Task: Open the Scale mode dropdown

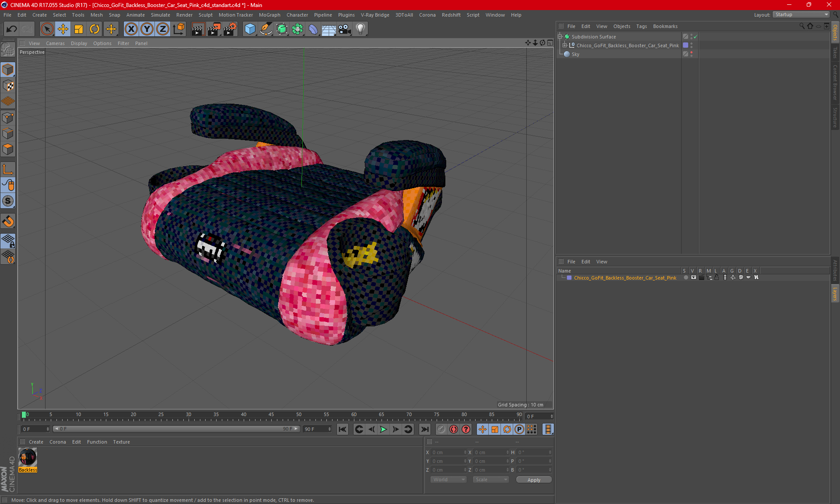Action: coord(491,479)
